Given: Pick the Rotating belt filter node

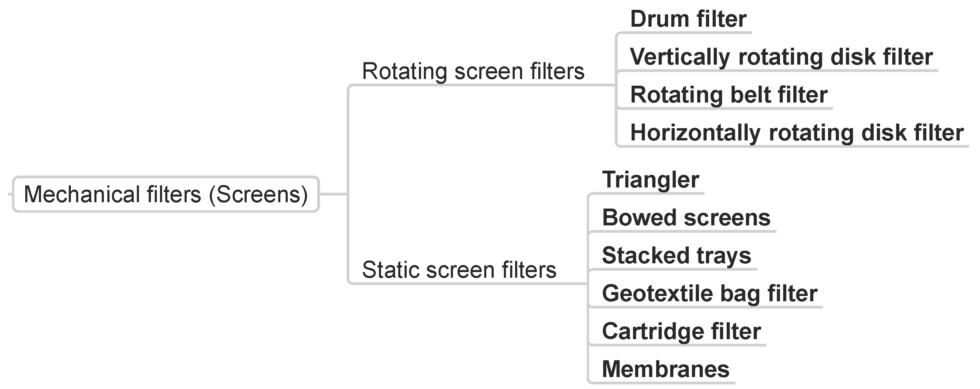Looking at the screenshot, I should pyautogui.click(x=728, y=94).
